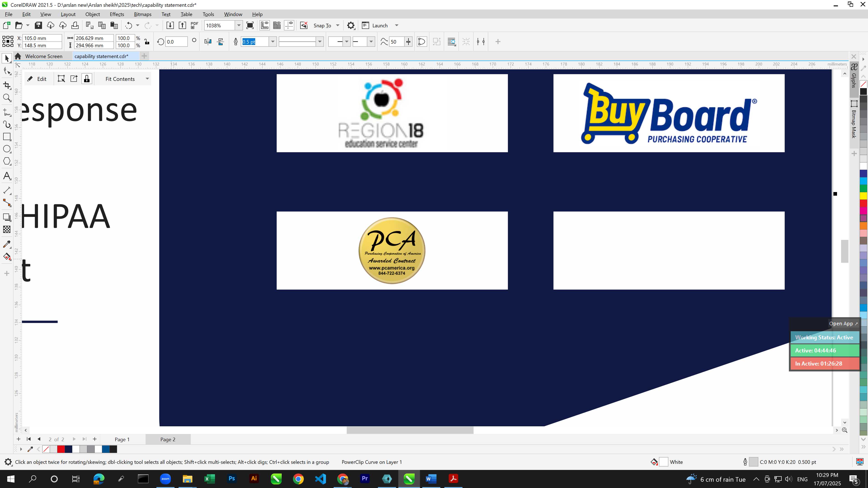Viewport: 868px width, 488px height.
Task: Select the Color Eyedropper tool
Action: (x=7, y=244)
